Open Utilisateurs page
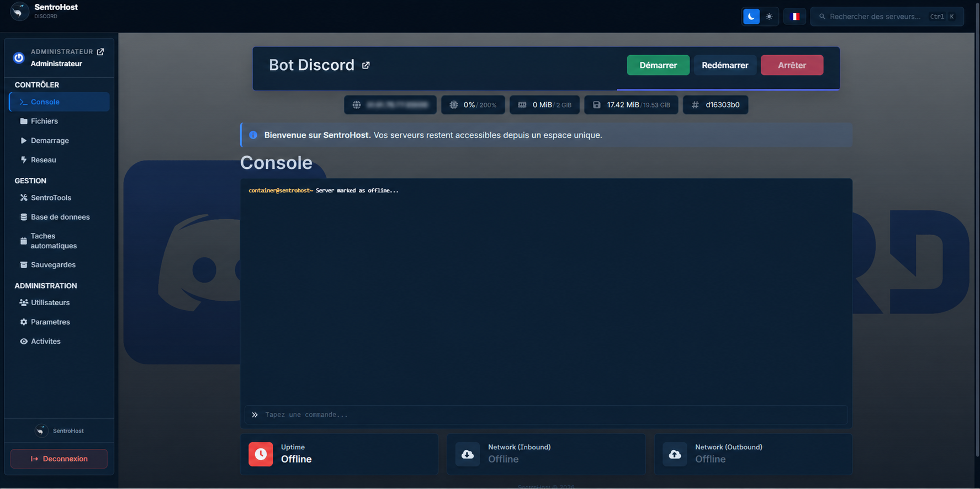 (x=59, y=302)
